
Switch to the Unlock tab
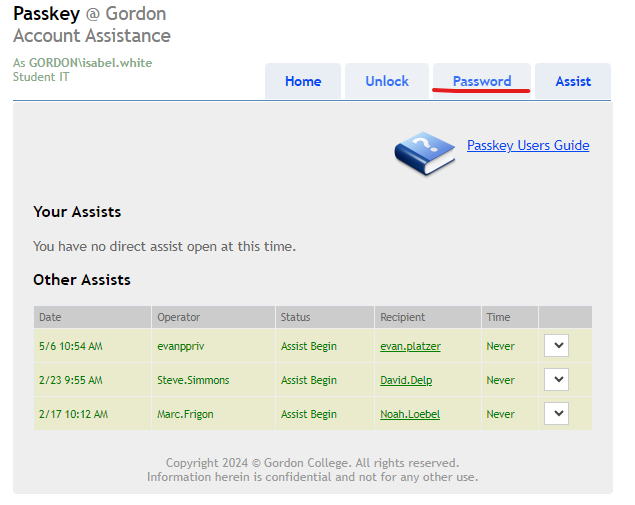(387, 81)
